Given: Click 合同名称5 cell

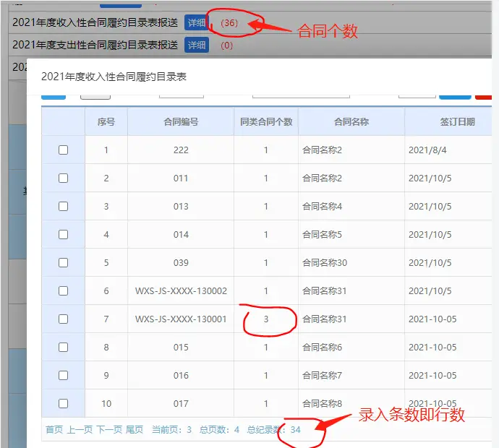Looking at the screenshot, I should tap(351, 234).
